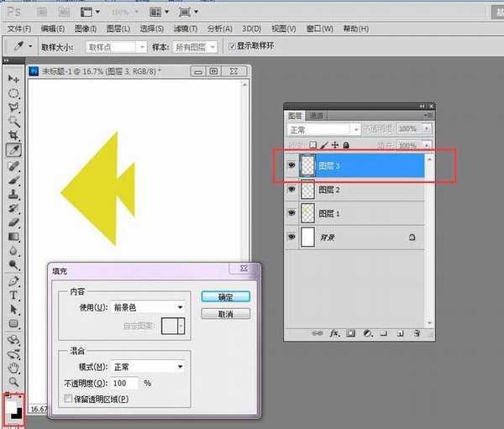Select the Hand tool
504x429 pixels.
tap(14, 368)
